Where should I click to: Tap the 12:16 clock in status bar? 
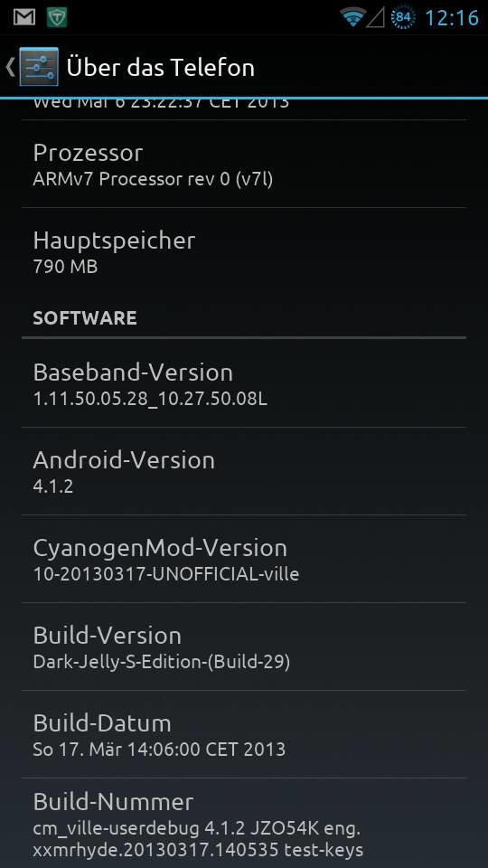(452, 18)
